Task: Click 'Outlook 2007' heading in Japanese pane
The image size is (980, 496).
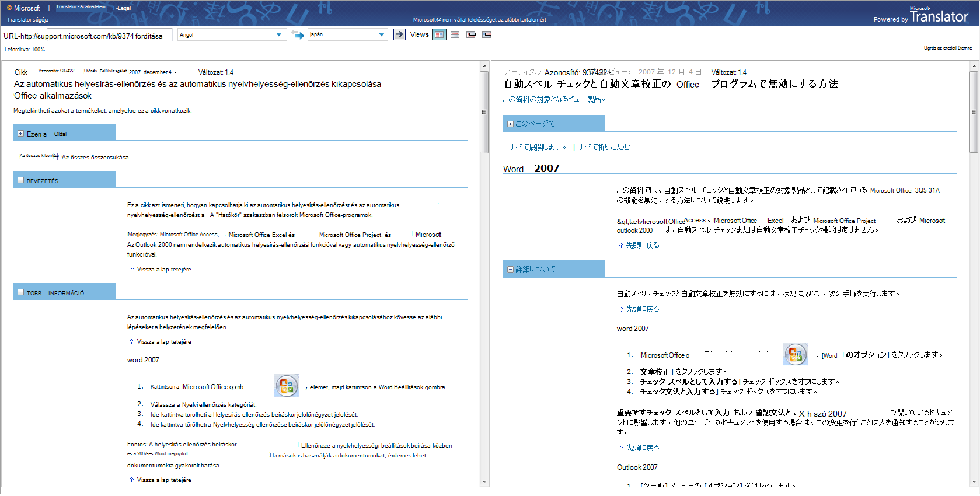Action: tap(637, 467)
